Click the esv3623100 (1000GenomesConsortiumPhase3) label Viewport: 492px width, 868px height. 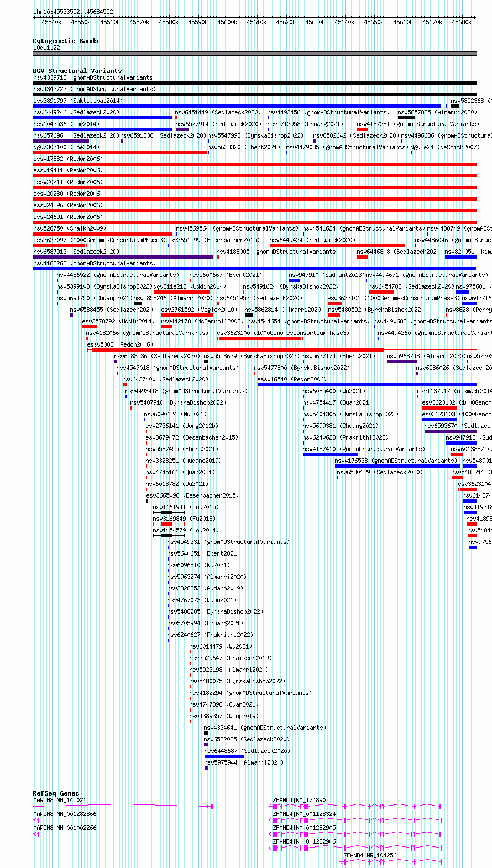283,333
